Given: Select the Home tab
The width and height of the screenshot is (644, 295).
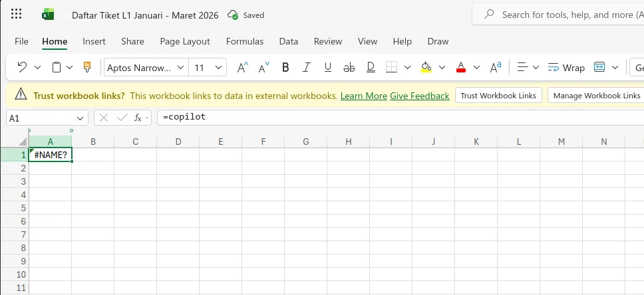Looking at the screenshot, I should click(55, 41).
